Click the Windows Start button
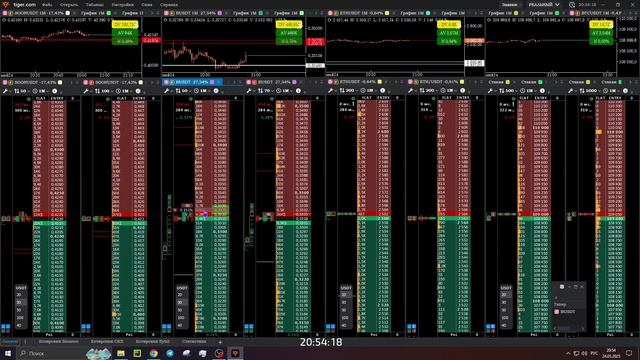 (7, 353)
